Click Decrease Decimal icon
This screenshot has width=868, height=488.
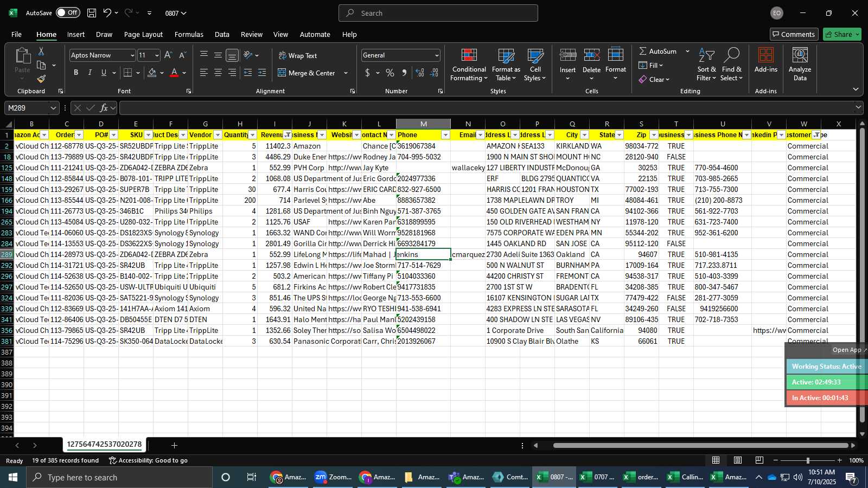(434, 73)
